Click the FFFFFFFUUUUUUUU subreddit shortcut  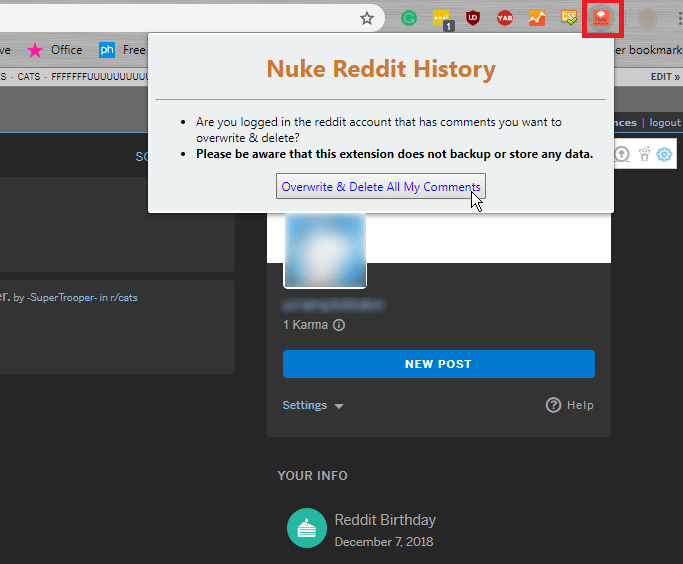pos(100,77)
